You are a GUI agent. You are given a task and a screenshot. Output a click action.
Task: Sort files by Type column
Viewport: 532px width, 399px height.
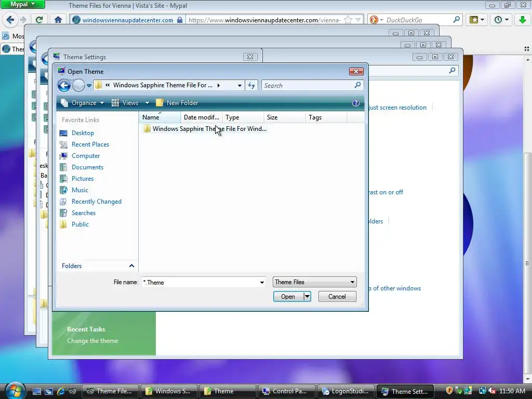pyautogui.click(x=243, y=117)
